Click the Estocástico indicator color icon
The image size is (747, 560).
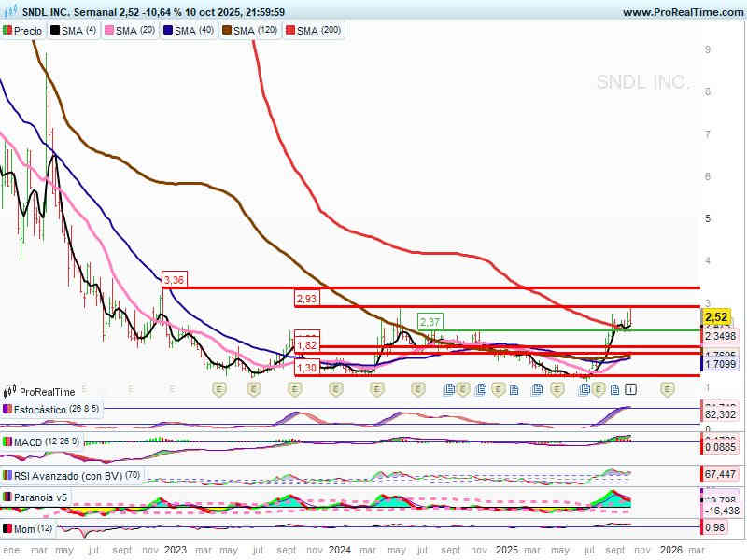[x=7, y=409]
